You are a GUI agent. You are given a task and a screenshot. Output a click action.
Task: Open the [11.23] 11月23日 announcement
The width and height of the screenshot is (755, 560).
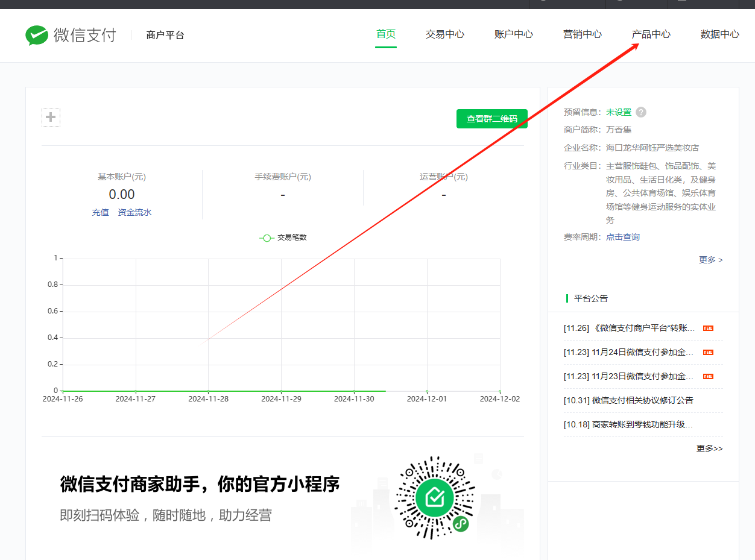(x=629, y=376)
